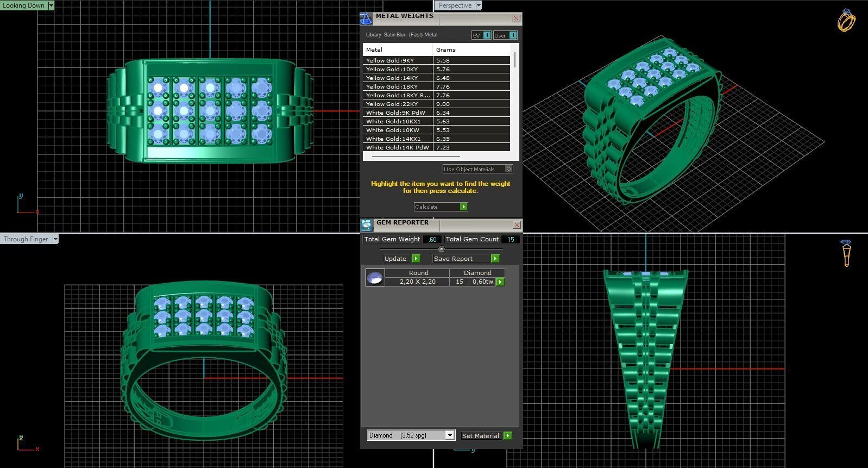Click the 0,60tw weight cell

pos(483,282)
